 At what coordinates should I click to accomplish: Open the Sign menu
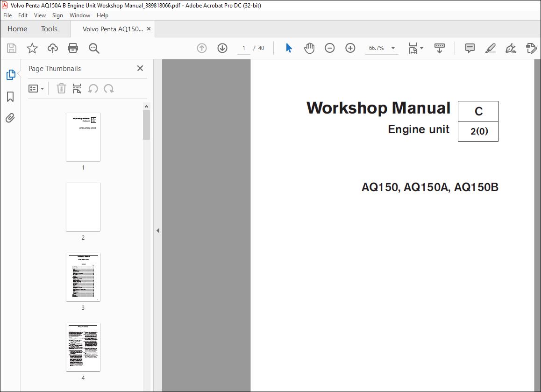click(x=57, y=15)
